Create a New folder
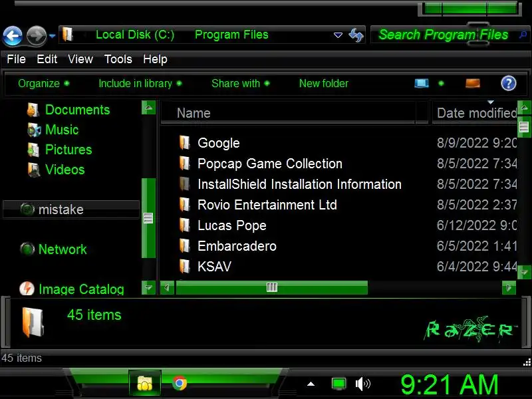Screen dimensions: 532x399 pyautogui.click(x=324, y=84)
